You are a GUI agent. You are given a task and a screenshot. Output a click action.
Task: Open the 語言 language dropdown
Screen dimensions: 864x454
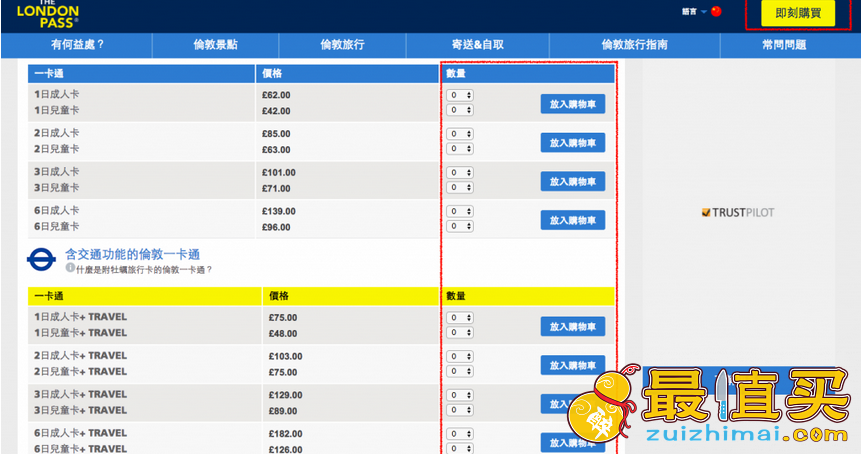point(694,12)
